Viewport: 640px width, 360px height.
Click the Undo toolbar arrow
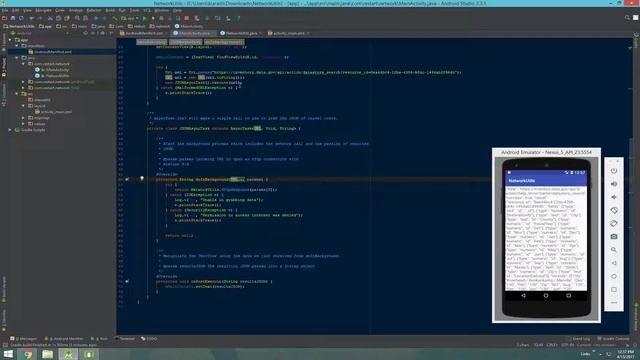point(31,18)
